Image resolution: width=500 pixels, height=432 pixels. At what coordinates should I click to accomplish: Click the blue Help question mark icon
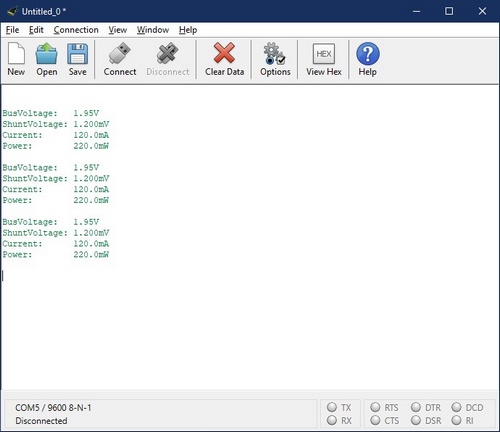[368, 54]
